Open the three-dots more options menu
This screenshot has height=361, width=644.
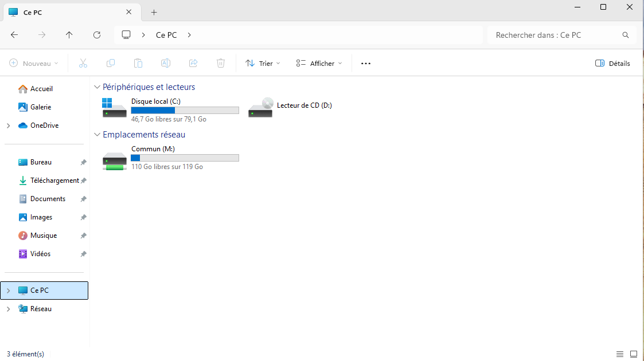pyautogui.click(x=365, y=63)
